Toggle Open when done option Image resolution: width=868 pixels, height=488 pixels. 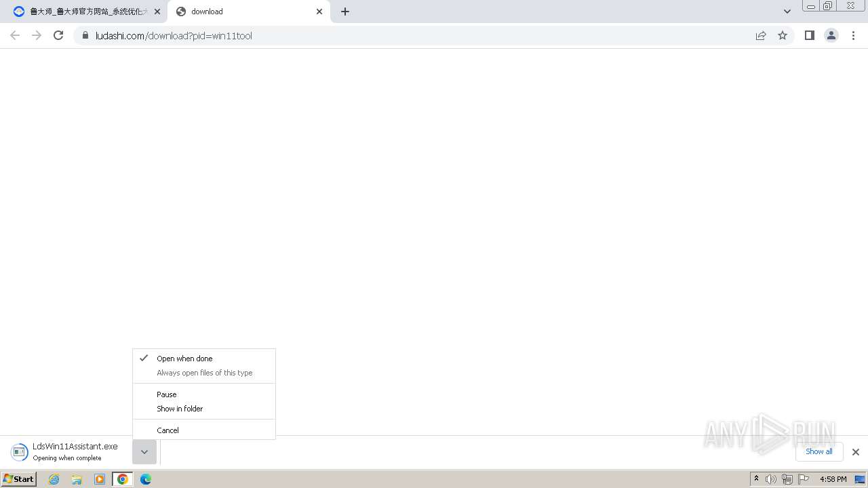pos(204,359)
